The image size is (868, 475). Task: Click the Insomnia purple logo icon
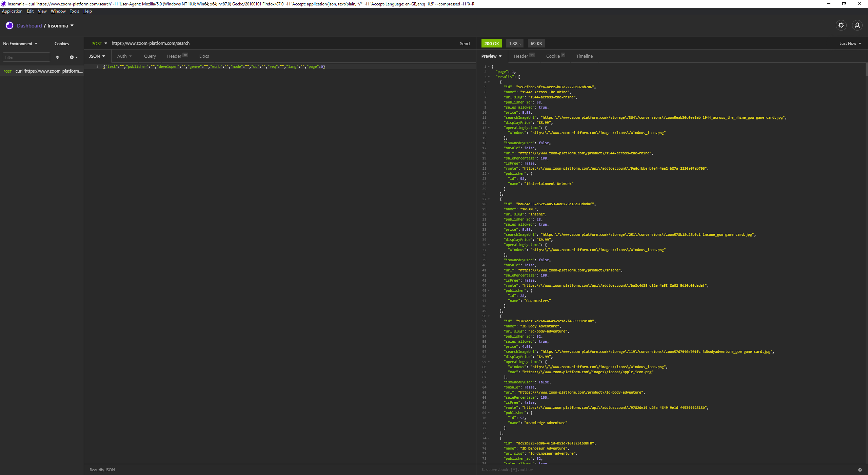point(9,25)
